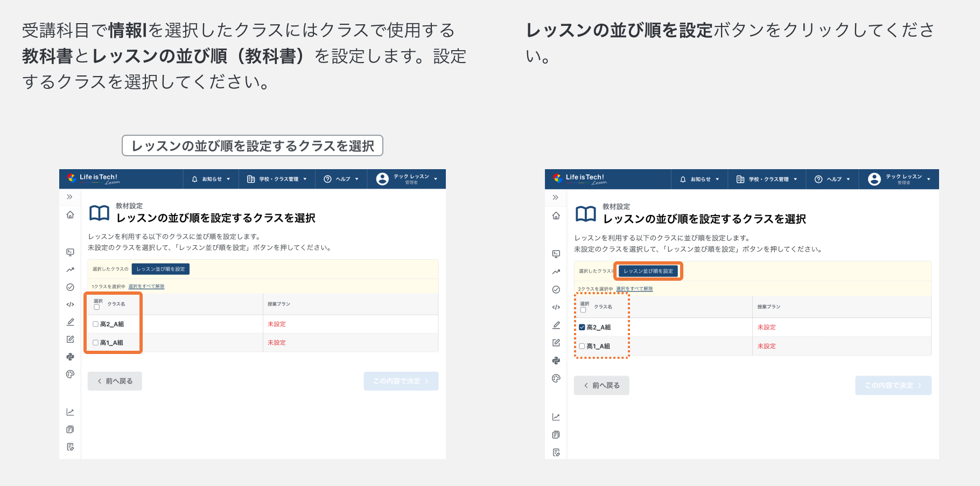Click terminal screen icon in right screenshot sidebar
The image size is (980, 486).
point(556,254)
